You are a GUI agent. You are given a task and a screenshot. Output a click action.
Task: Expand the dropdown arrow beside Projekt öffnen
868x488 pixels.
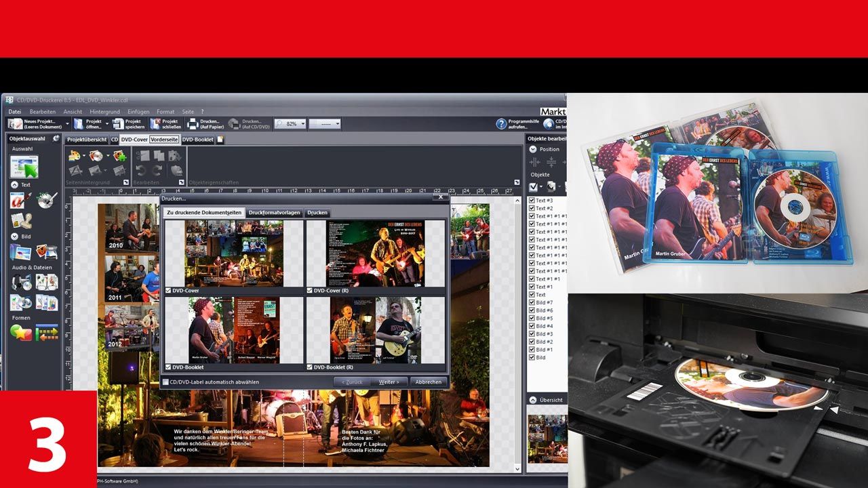(106, 123)
